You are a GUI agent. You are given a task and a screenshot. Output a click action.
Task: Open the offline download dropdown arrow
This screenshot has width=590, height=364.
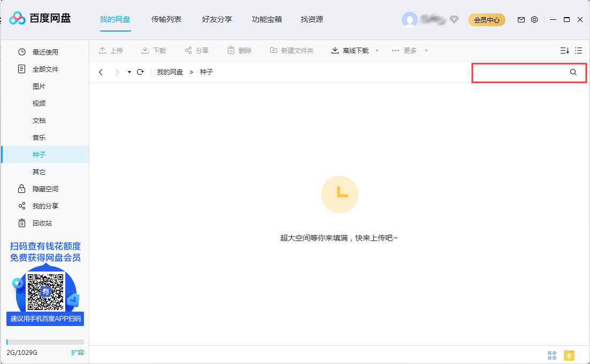click(x=377, y=50)
